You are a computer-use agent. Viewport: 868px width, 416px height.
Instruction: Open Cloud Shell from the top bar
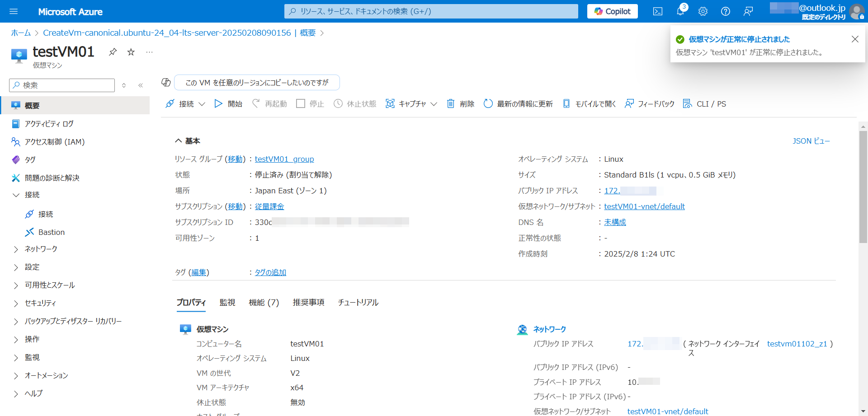pyautogui.click(x=657, y=11)
